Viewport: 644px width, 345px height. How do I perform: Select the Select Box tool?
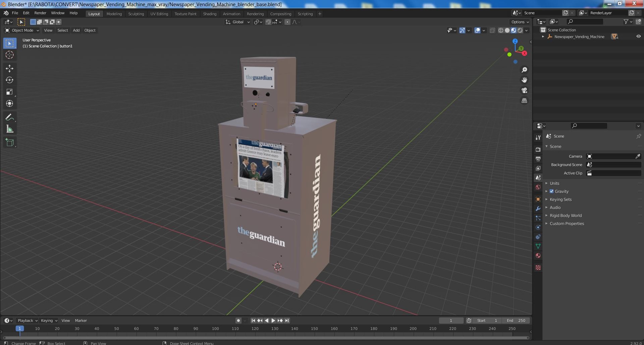9,43
